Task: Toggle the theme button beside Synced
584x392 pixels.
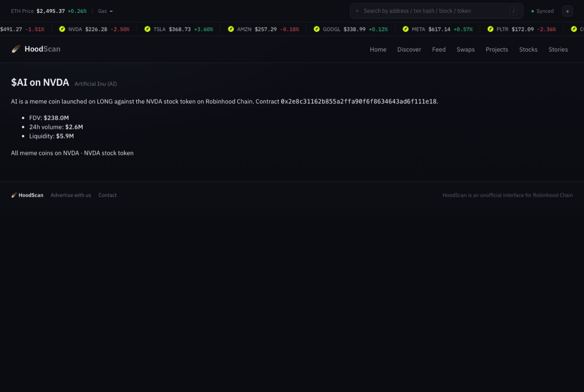Action: pos(567,11)
